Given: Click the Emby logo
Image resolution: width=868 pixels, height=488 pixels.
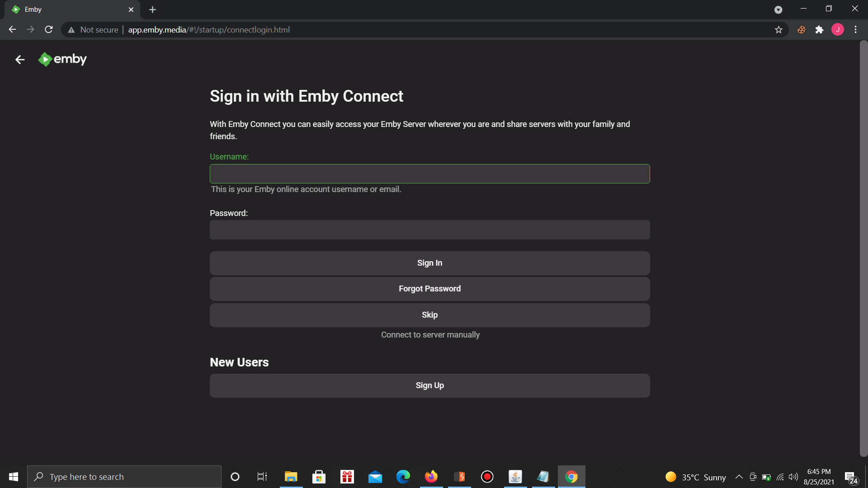Looking at the screenshot, I should click(x=62, y=59).
